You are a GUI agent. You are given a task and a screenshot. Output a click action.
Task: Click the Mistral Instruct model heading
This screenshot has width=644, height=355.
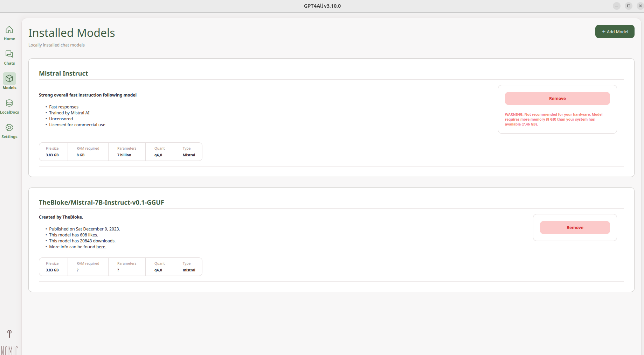point(63,73)
